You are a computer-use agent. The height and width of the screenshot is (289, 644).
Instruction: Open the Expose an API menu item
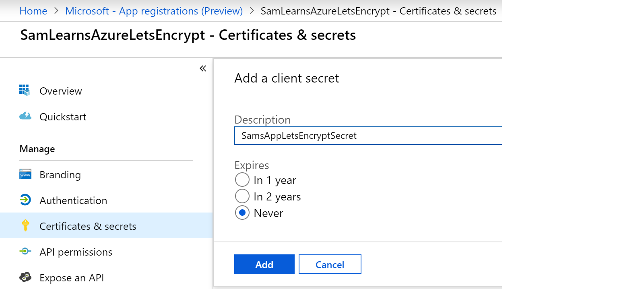[x=72, y=278]
